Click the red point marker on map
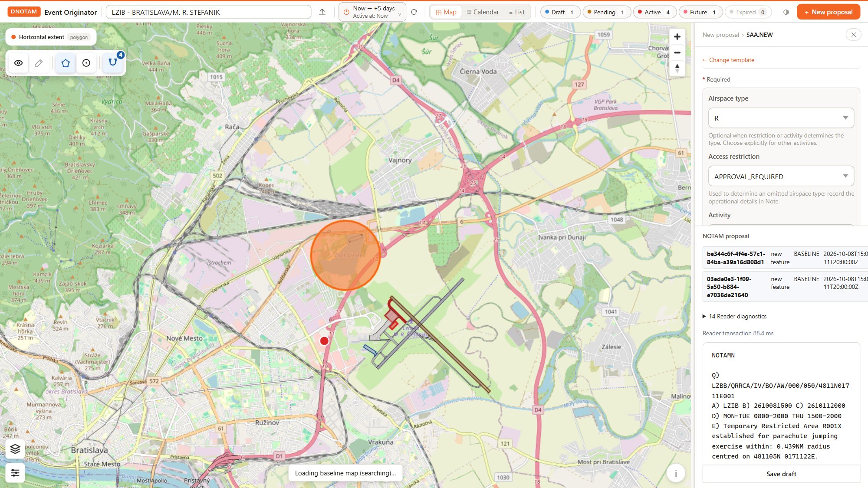Viewport: 868px width, 488px height. [x=324, y=341]
